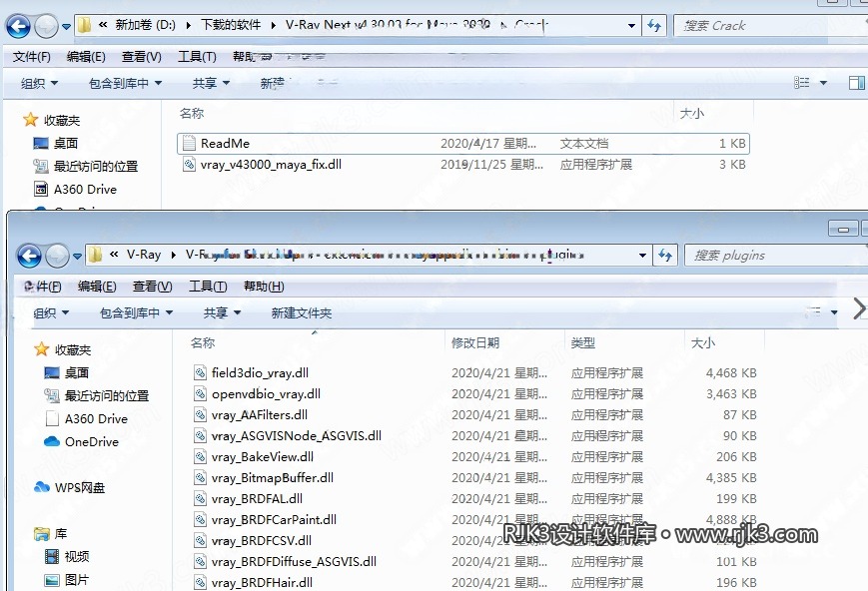Open 包含到库中 dropdown in Crack window
The height and width of the screenshot is (591, 868).
pos(125,83)
